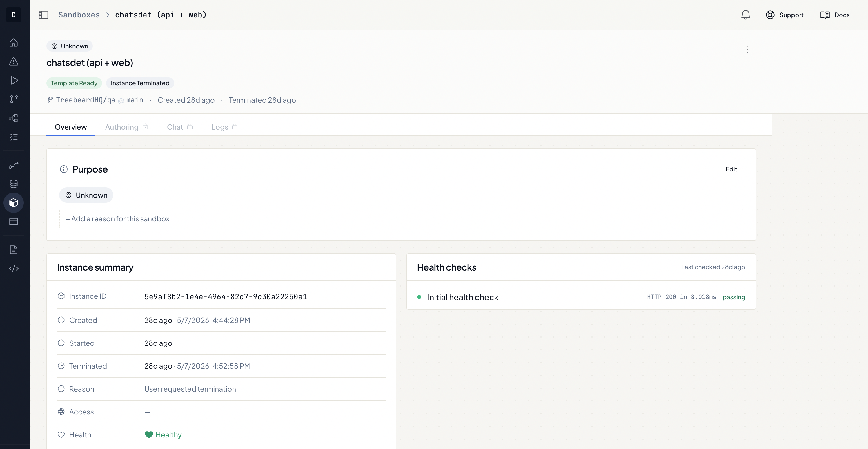Image resolution: width=868 pixels, height=449 pixels.
Task: Click Add a reason for this sandbox
Action: pyautogui.click(x=401, y=219)
